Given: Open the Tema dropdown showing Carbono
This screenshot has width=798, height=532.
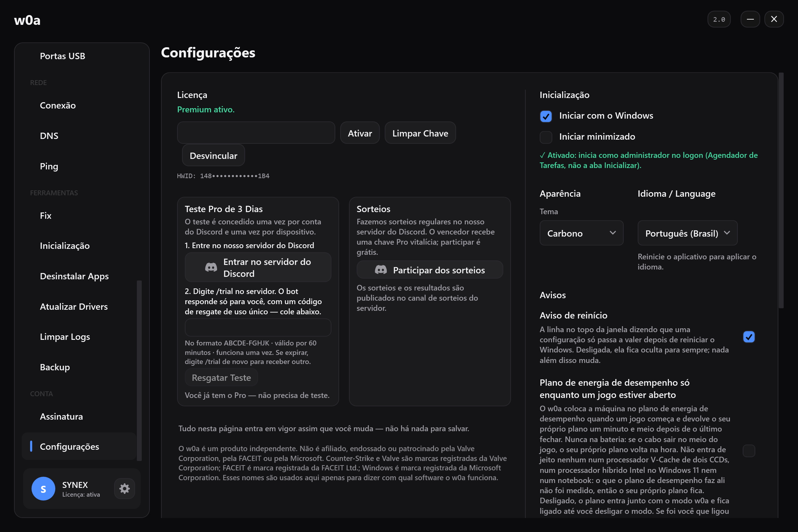Looking at the screenshot, I should pyautogui.click(x=581, y=233).
